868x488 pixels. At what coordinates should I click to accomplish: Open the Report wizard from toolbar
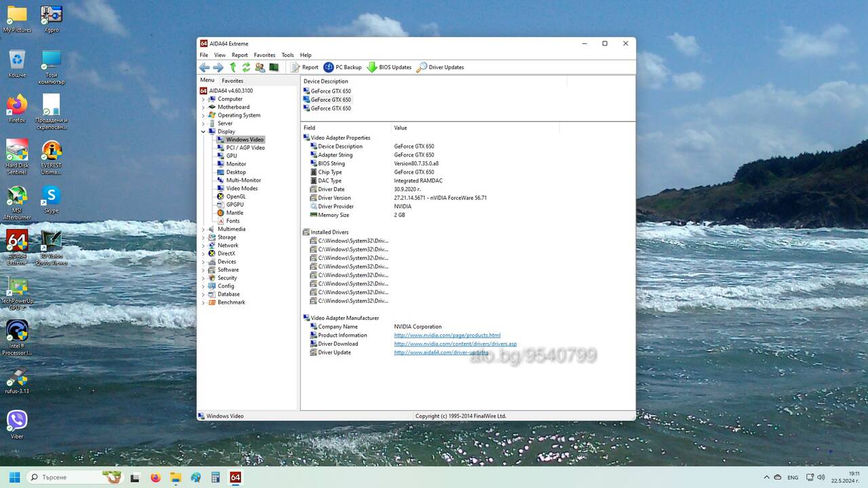coord(304,67)
